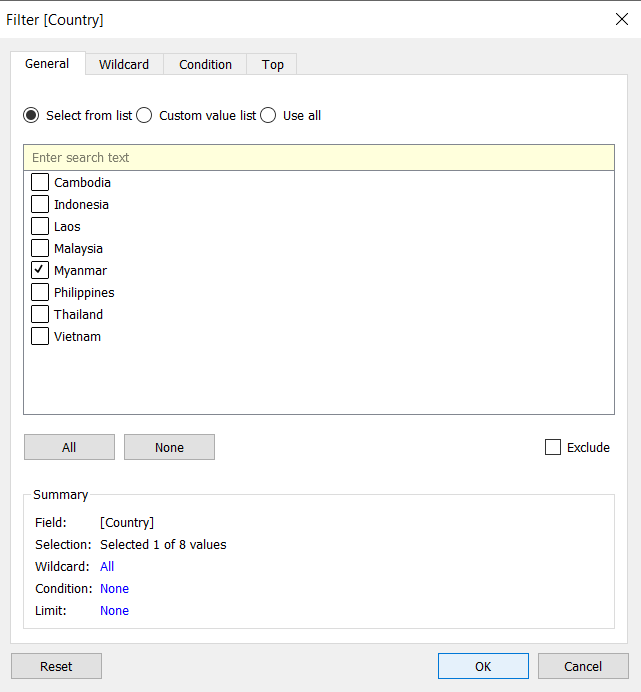Go to the Top tab
This screenshot has height=692, width=641.
point(273,64)
